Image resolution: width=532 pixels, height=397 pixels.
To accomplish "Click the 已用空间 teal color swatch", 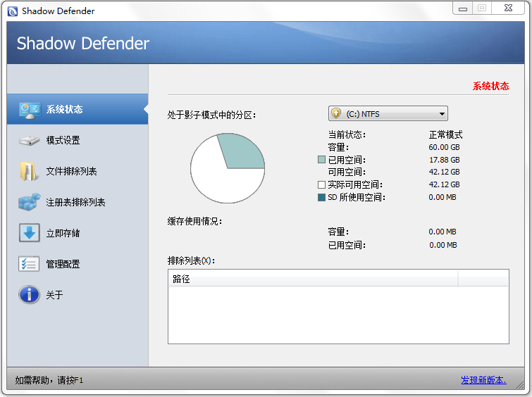I will pos(321,159).
